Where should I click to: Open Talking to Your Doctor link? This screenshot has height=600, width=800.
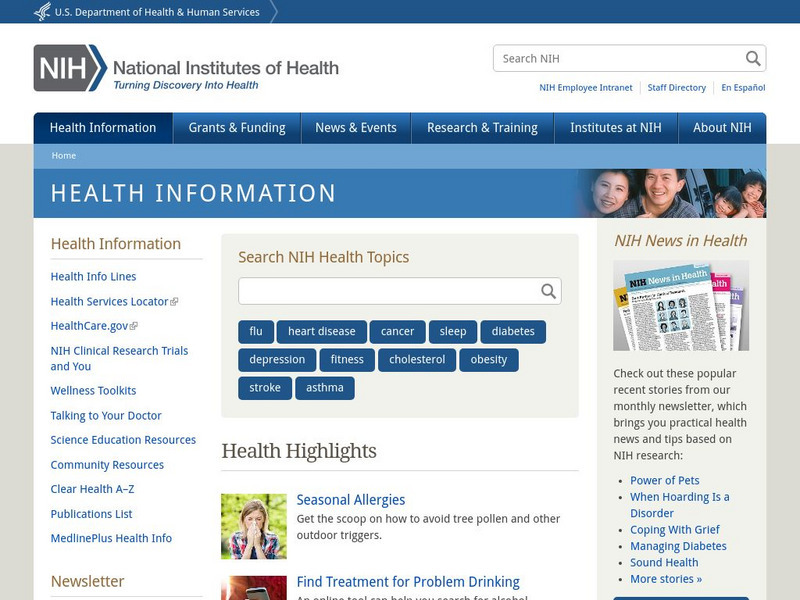(x=106, y=416)
